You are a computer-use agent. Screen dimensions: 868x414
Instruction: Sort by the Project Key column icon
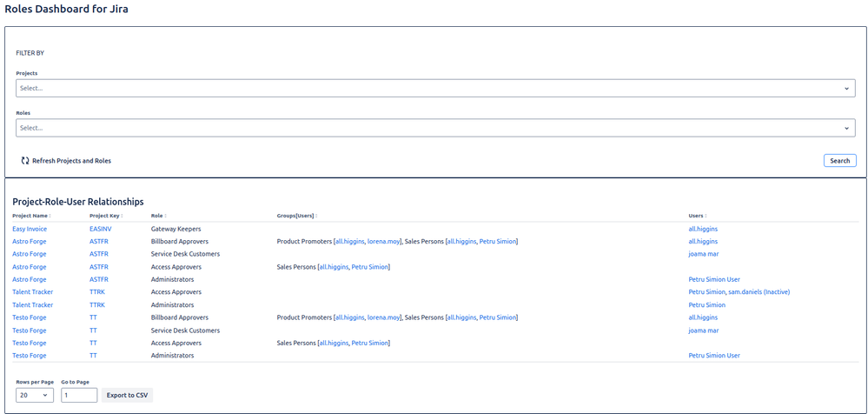click(x=122, y=217)
